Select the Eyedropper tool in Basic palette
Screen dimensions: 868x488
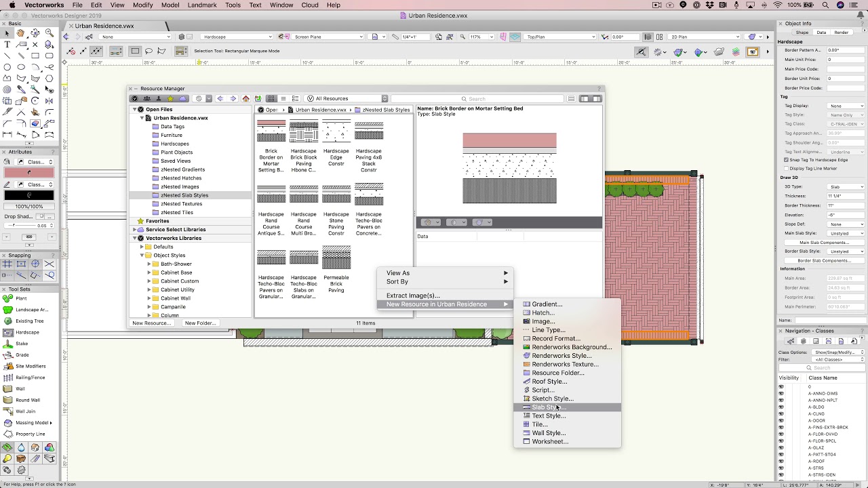click(x=21, y=90)
